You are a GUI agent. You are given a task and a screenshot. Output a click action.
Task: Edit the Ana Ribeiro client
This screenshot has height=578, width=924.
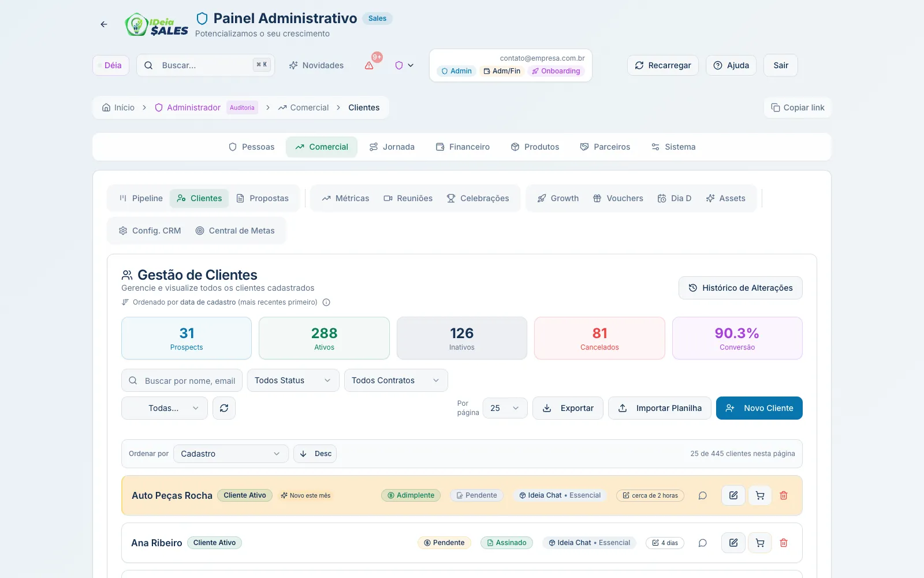tap(733, 543)
